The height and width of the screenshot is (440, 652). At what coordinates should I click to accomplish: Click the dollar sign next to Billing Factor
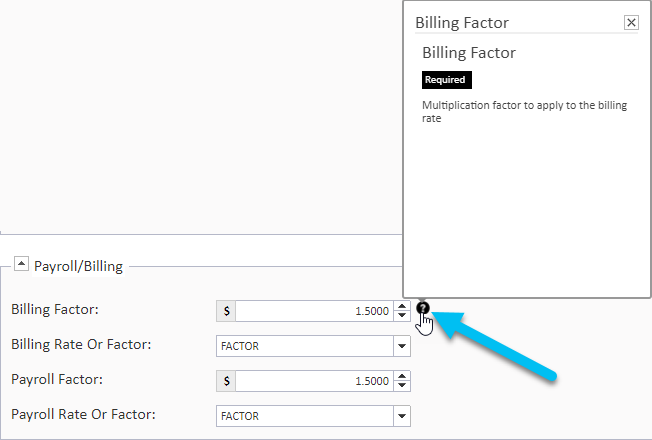[x=226, y=311]
